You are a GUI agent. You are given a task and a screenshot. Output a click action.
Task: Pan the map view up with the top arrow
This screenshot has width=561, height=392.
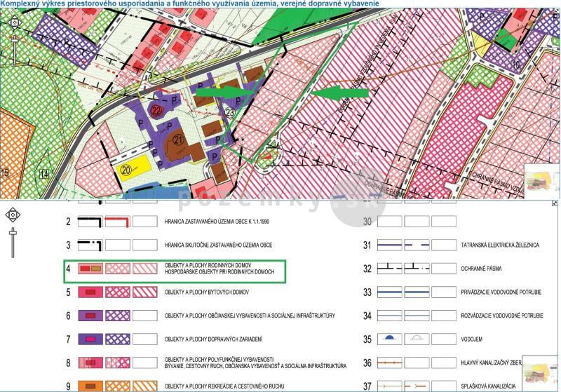point(15,17)
